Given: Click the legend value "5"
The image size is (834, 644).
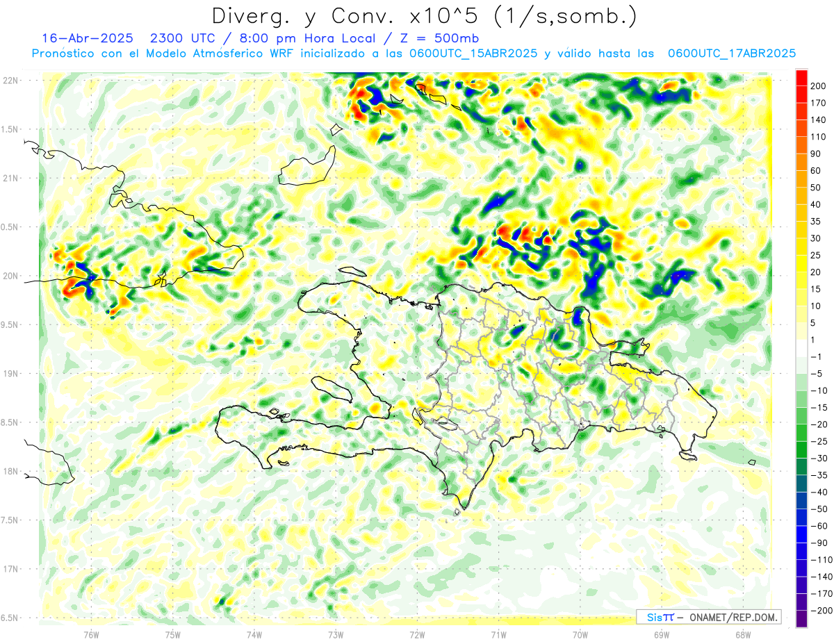Looking at the screenshot, I should 813,323.
